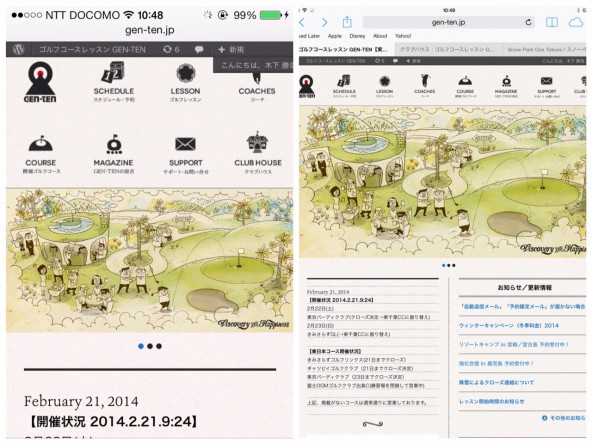The width and height of the screenshot is (592, 444).
Task: Tap GEN-TEN logo in phone view
Action: 40,82
